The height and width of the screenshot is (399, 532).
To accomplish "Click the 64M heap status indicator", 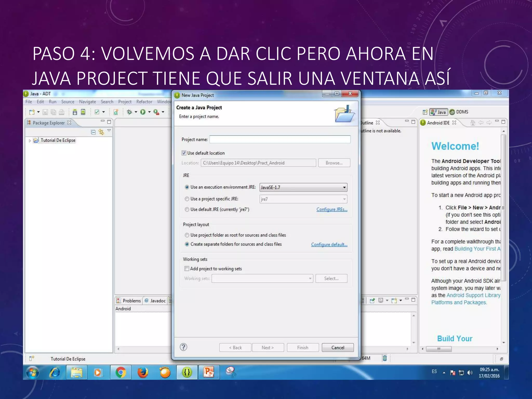I will tap(366, 358).
